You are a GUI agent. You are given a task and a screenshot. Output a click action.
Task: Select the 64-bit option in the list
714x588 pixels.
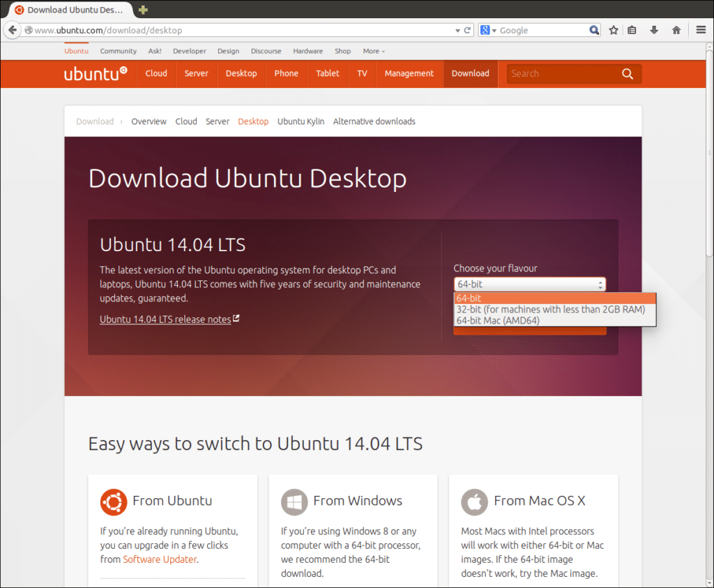555,299
